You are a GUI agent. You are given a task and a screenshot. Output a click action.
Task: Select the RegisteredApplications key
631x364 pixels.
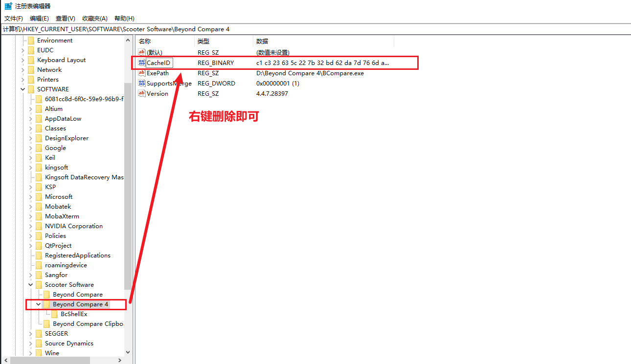(x=78, y=256)
